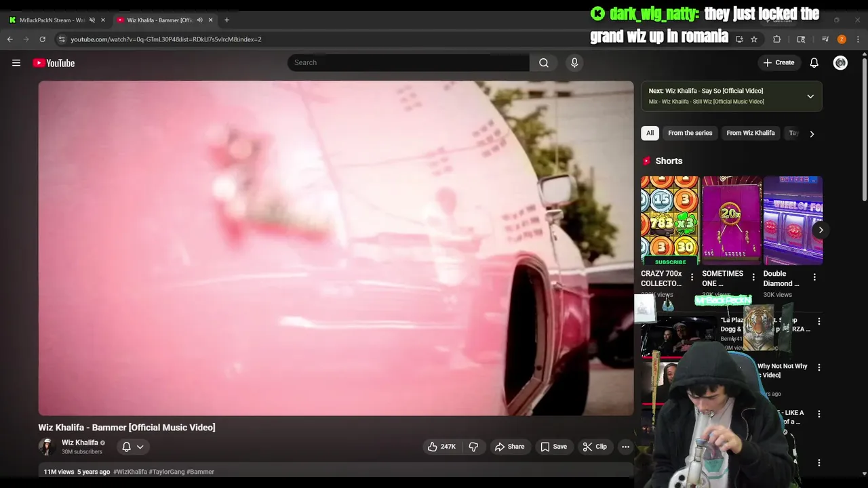Dislike the Bammer video
This screenshot has height=488, width=868.
click(473, 447)
